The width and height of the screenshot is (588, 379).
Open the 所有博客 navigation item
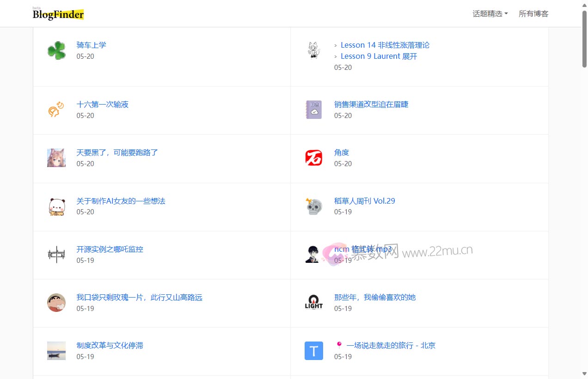(x=533, y=14)
